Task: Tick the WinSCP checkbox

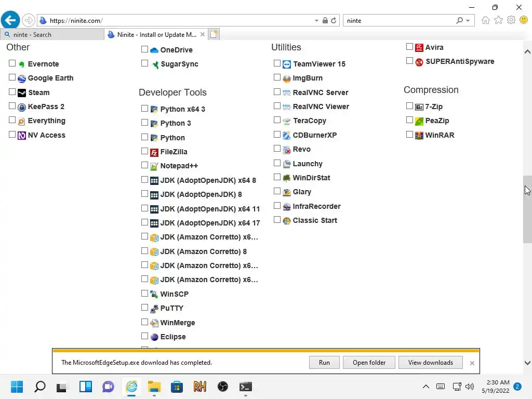Action: click(x=144, y=293)
